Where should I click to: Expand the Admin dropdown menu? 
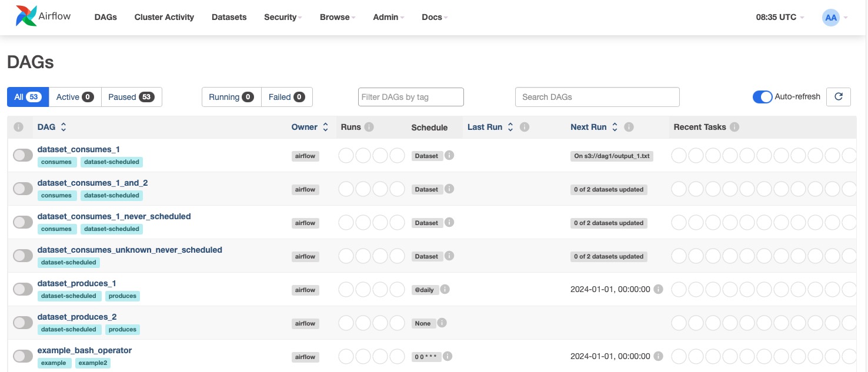pos(388,18)
